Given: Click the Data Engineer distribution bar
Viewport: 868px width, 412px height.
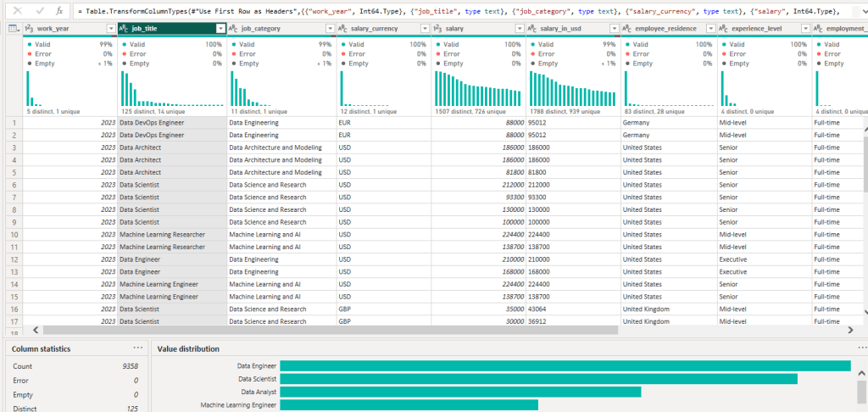Looking at the screenshot, I should click(x=565, y=365).
